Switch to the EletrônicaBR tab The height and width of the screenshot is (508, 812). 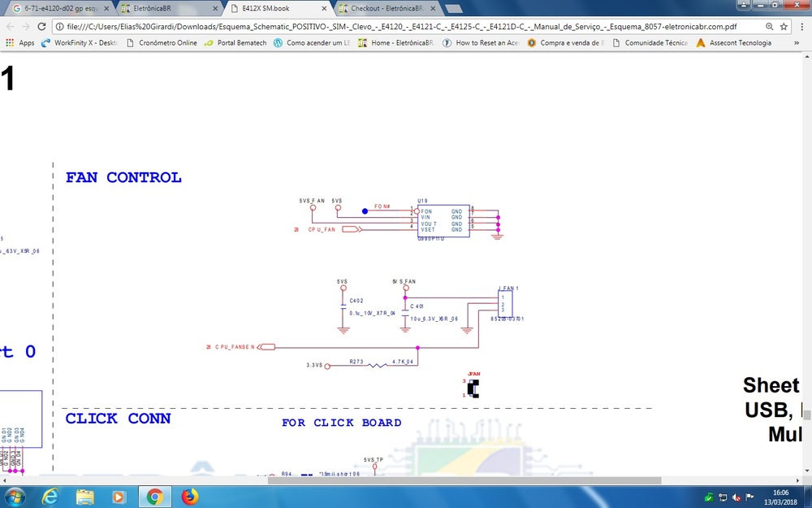pyautogui.click(x=166, y=8)
